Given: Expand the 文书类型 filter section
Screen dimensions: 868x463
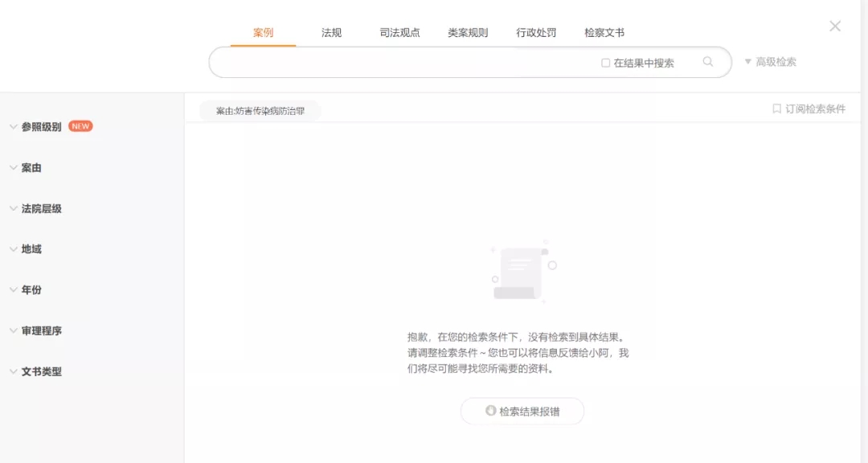Looking at the screenshot, I should (x=40, y=371).
